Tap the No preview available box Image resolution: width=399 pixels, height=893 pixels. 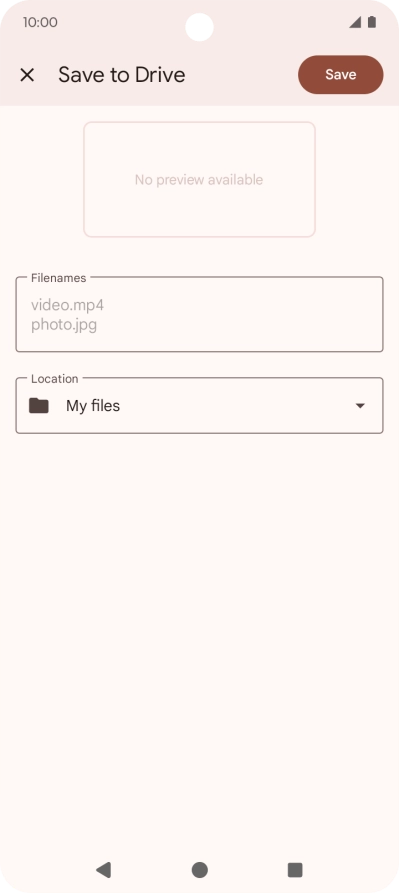click(199, 179)
